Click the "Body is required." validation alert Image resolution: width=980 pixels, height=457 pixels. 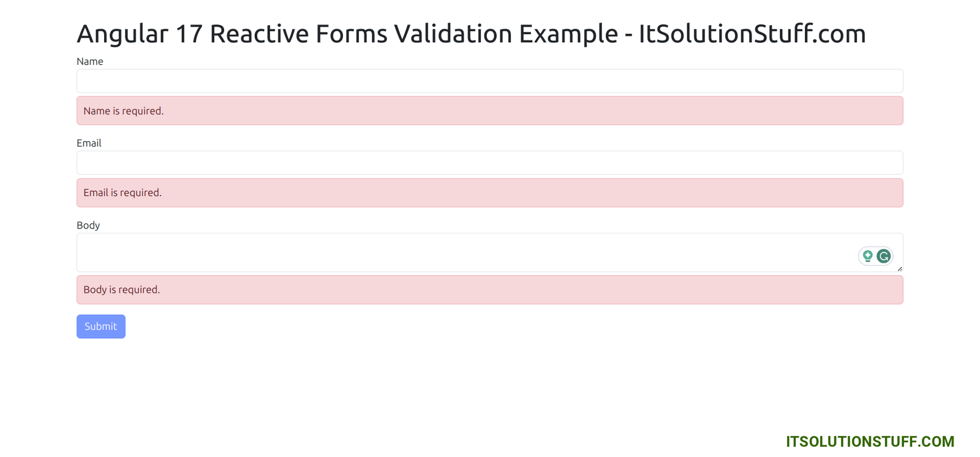coord(489,290)
